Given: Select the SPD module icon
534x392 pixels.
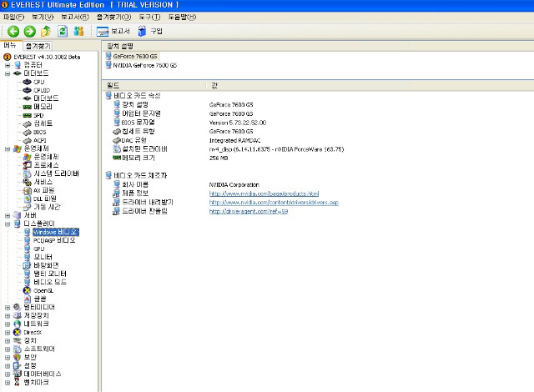Looking at the screenshot, I should 27,115.
